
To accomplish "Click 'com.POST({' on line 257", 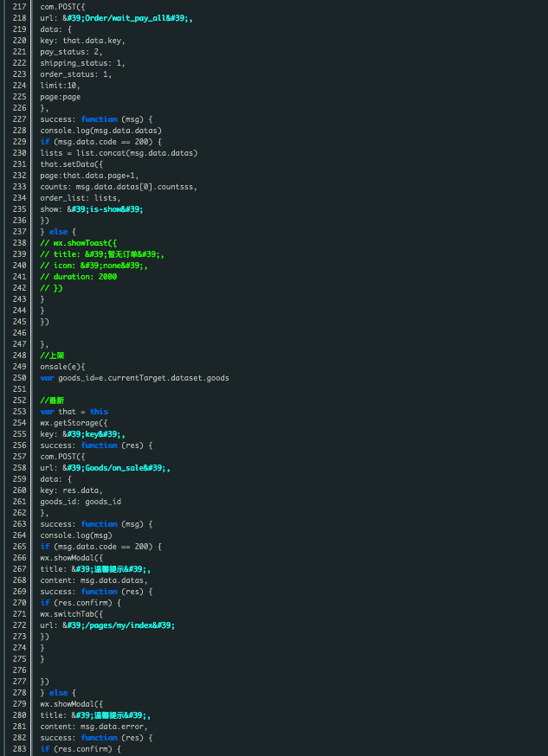I will coord(62,457).
